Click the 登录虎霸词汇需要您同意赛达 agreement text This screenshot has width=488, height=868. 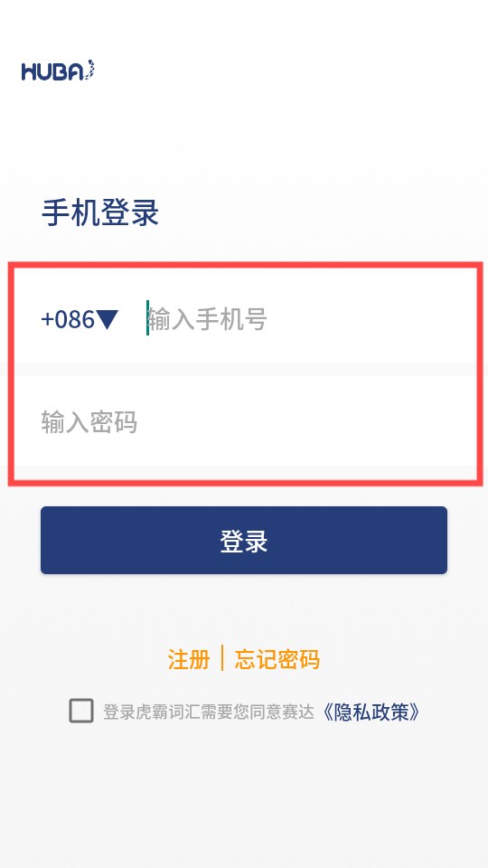pyautogui.click(x=209, y=712)
